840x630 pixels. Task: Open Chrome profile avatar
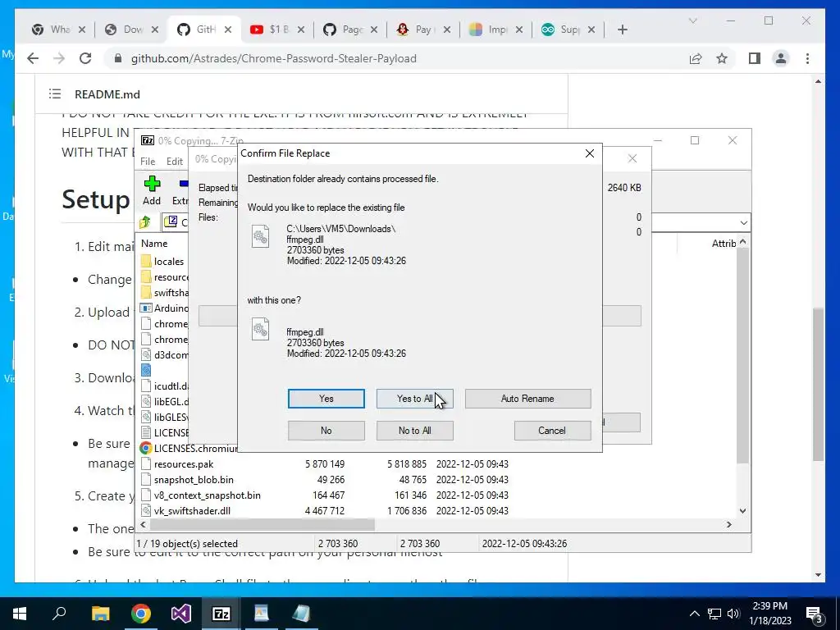(781, 58)
